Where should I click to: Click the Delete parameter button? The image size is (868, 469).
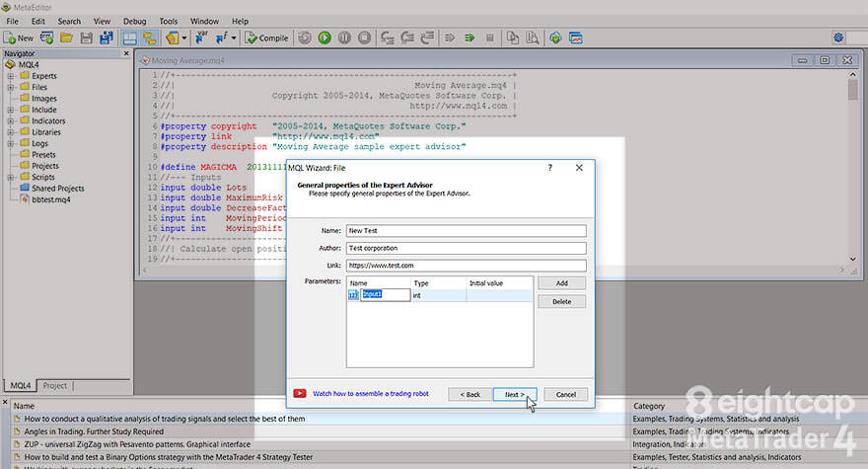pos(561,301)
